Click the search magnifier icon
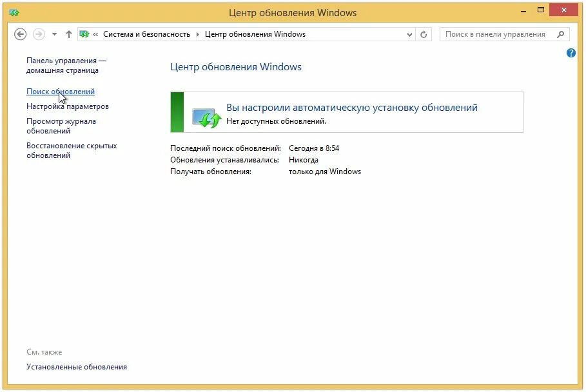This screenshot has width=586, height=392. click(560, 34)
